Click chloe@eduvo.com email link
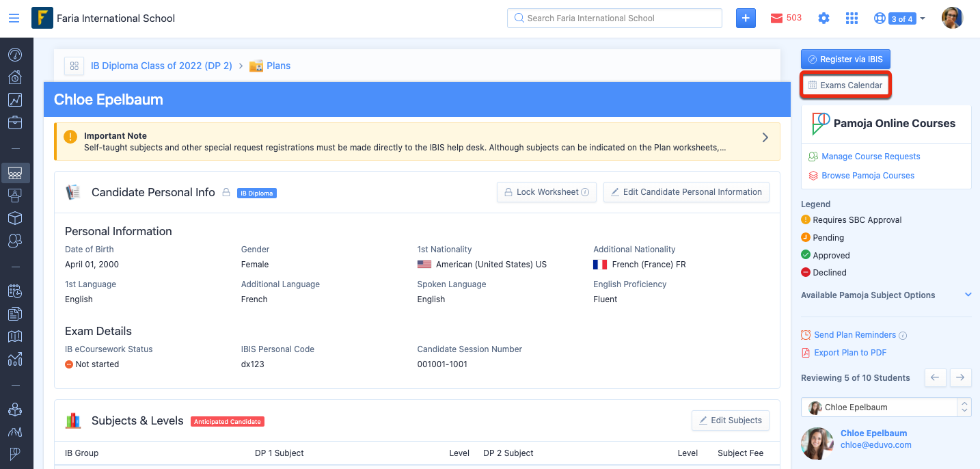This screenshot has height=469, width=980. (876, 445)
